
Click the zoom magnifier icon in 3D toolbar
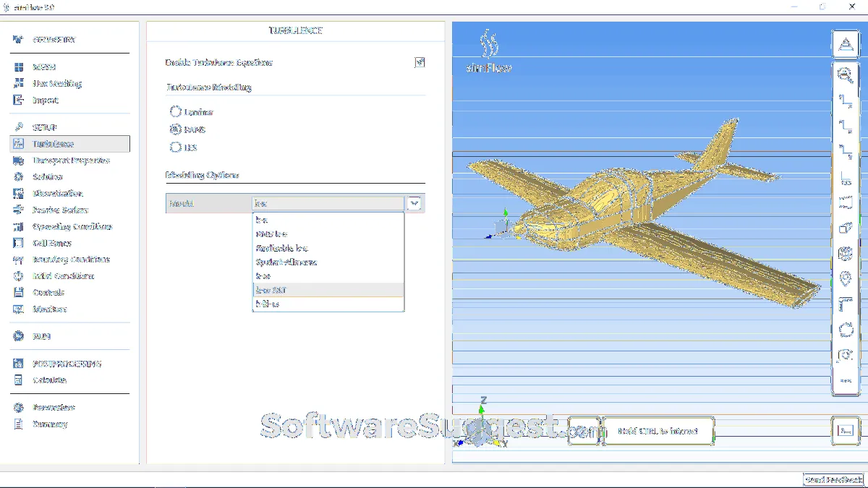(x=845, y=74)
